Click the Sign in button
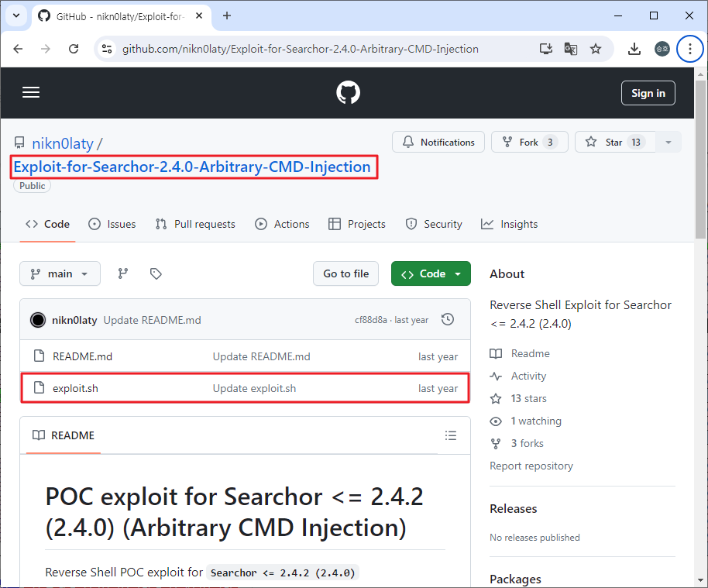Image resolution: width=708 pixels, height=588 pixels. [648, 93]
